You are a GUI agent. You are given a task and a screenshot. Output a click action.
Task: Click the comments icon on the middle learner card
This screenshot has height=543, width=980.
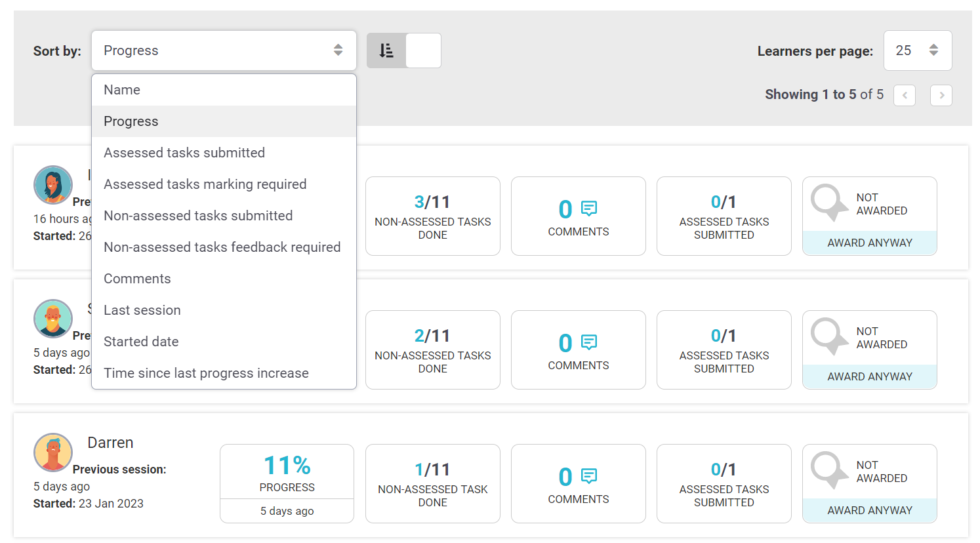[588, 342]
